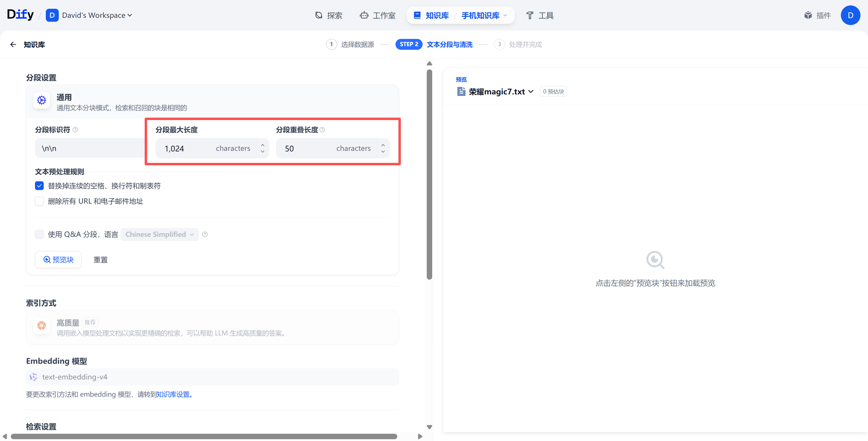The height and width of the screenshot is (441, 868).
Task: Toggle the 使用 Q&A 分段 checkbox
Action: [x=39, y=234]
